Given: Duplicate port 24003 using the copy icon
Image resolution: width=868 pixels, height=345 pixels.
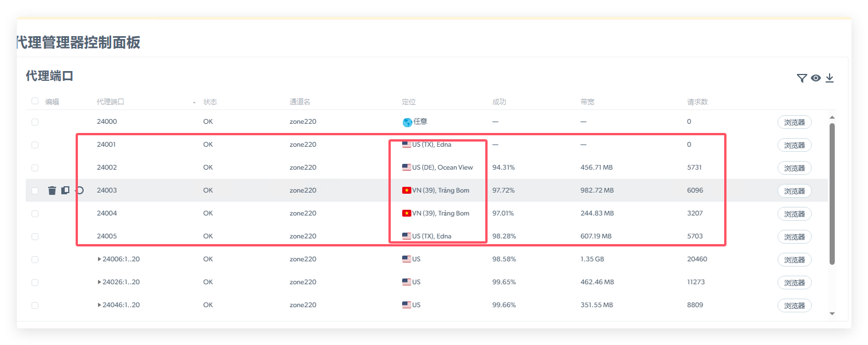Looking at the screenshot, I should [x=65, y=190].
